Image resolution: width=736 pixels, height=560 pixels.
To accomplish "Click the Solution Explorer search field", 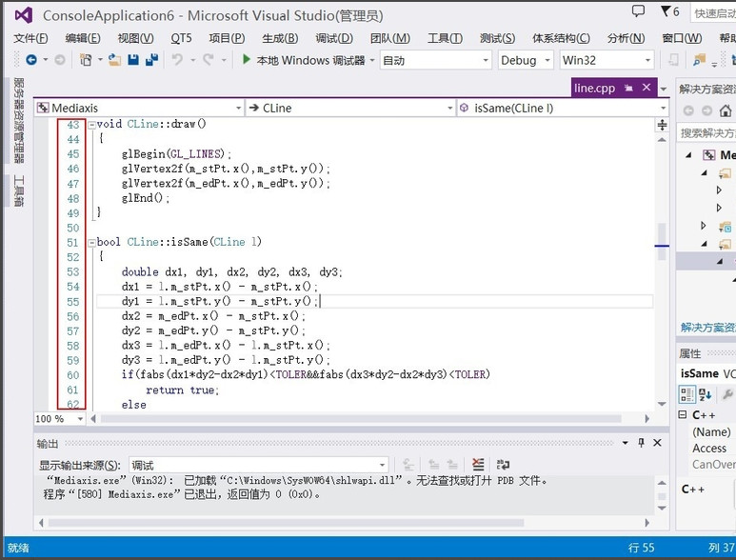I will (x=707, y=132).
